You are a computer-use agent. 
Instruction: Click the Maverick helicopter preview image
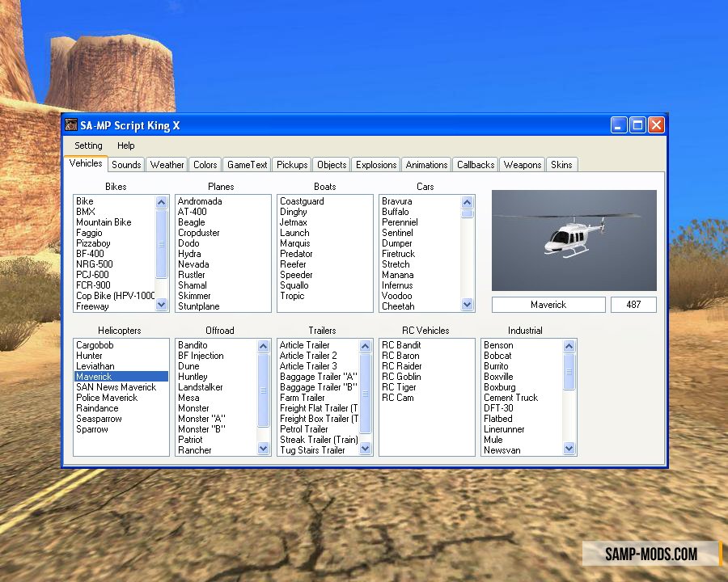point(574,240)
